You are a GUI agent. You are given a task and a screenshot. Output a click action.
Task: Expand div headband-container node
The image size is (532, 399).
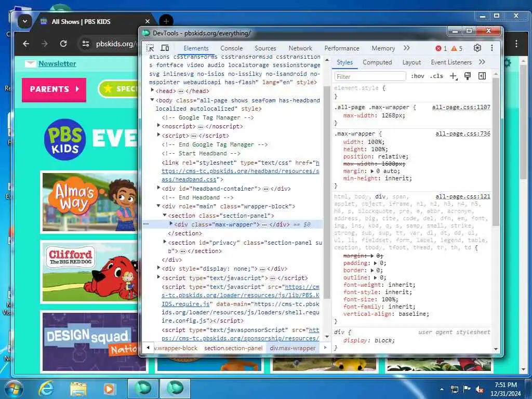158,188
